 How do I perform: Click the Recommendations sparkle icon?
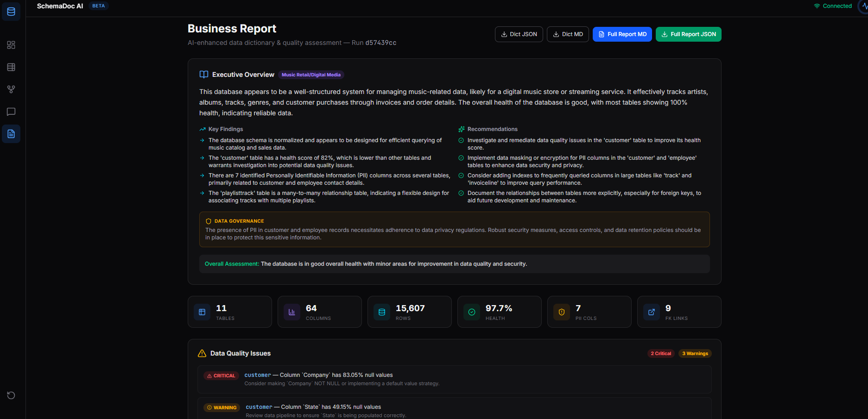(x=462, y=129)
